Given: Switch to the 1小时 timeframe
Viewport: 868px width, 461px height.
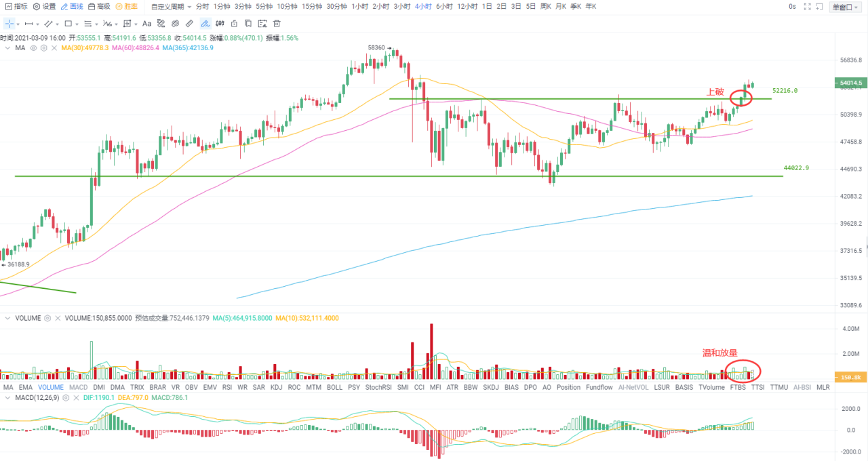Looking at the screenshot, I should point(359,6).
